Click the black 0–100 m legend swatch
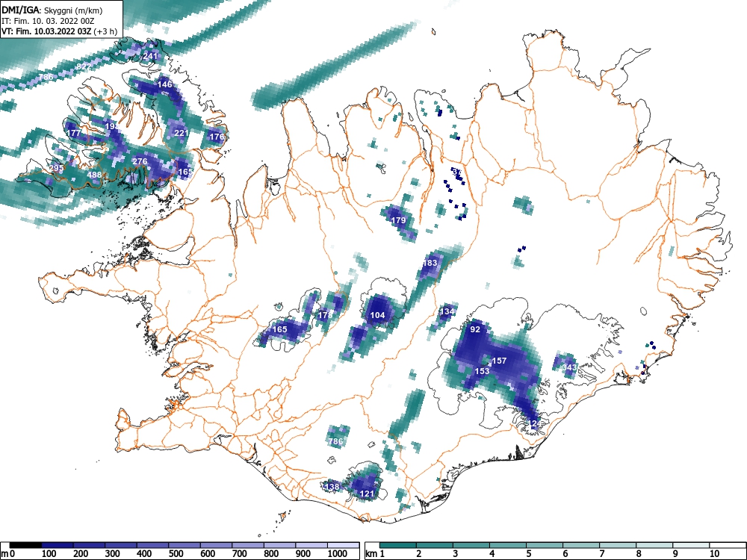This screenshot has width=747, height=560. pos(25,545)
